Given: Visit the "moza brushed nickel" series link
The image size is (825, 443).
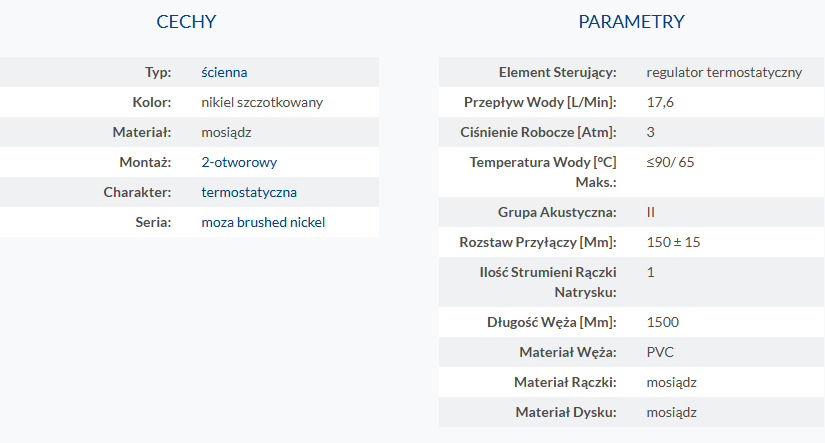Looking at the screenshot, I should tap(263, 222).
